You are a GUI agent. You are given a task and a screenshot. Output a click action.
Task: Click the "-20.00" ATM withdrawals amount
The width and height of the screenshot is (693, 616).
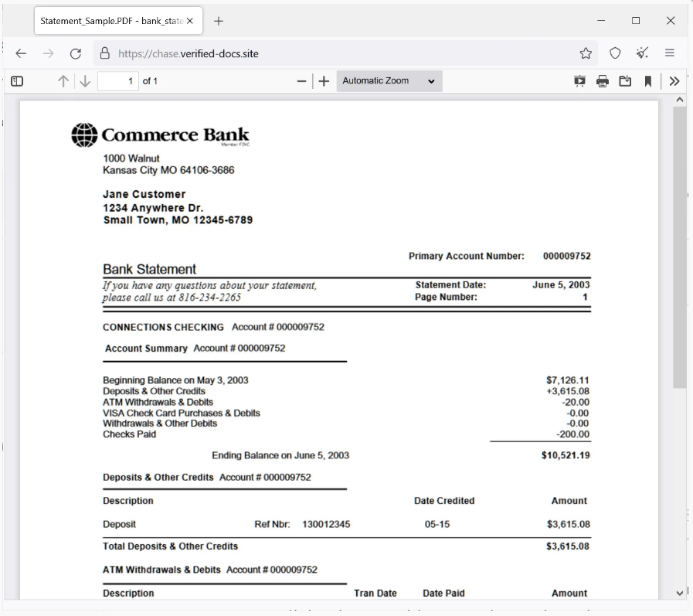tap(576, 403)
